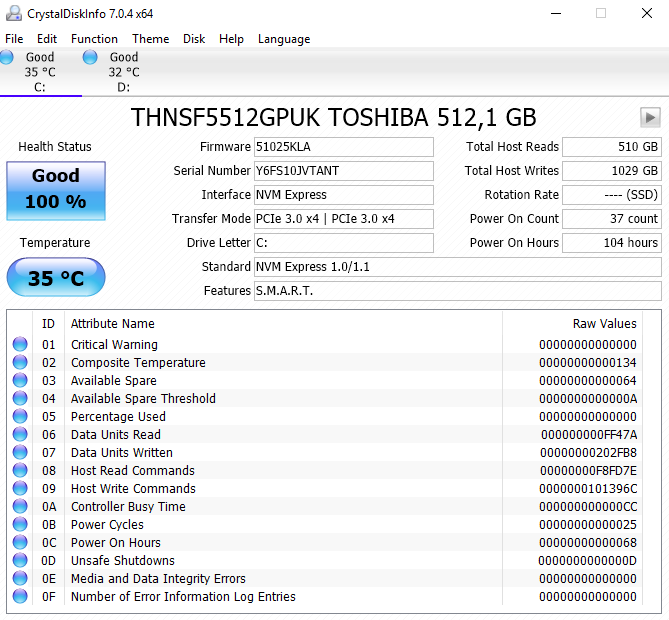Click the status orb for Controller Busy Time

click(20, 506)
